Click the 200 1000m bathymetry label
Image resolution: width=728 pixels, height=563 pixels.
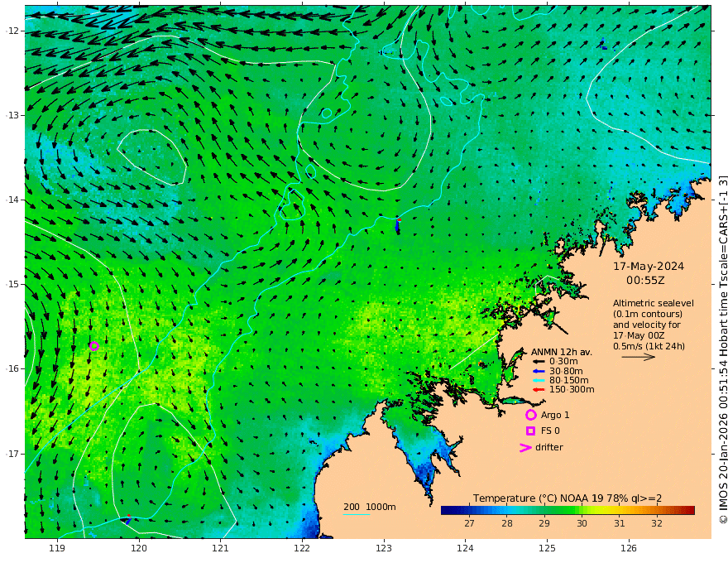click(370, 507)
